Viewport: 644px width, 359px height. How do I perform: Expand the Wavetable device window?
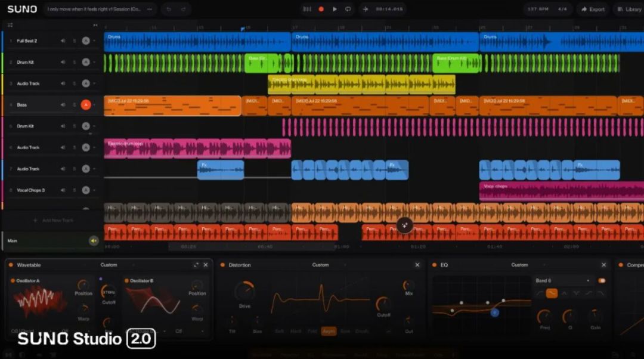point(196,265)
